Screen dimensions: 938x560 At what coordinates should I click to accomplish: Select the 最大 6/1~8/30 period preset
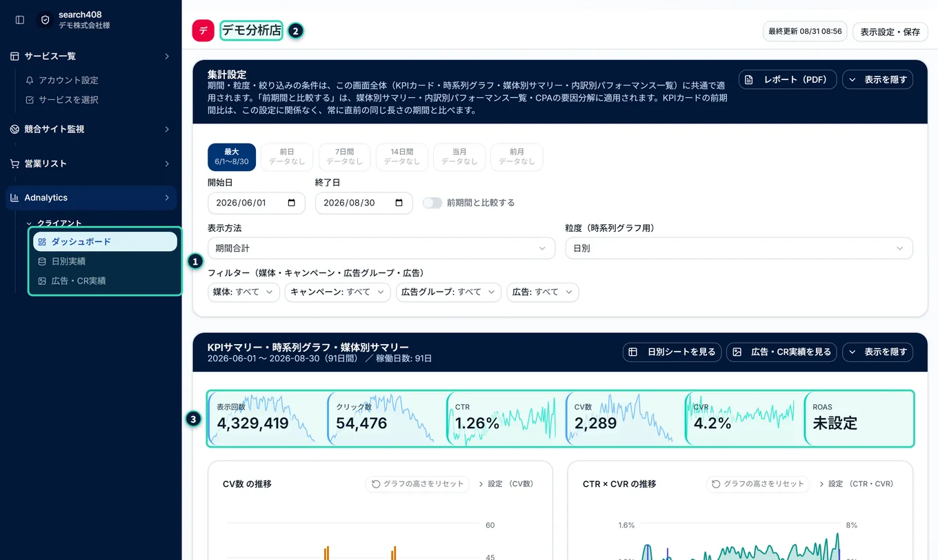point(232,157)
